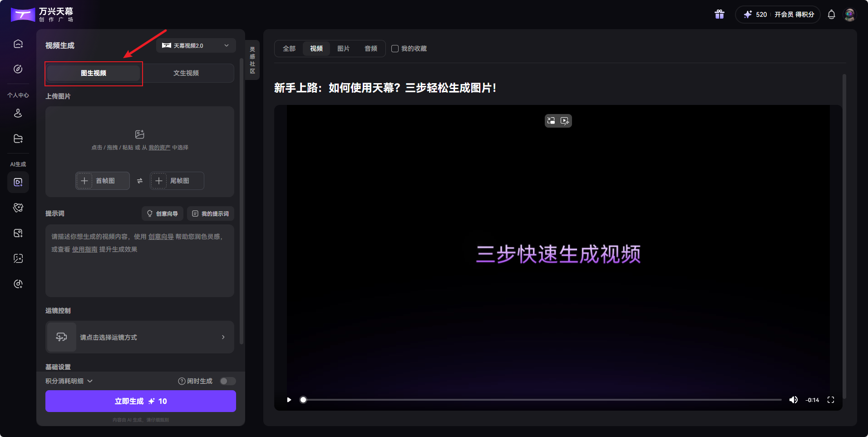Click the fullscreen icon on the video player
This screenshot has width=868, height=437.
(x=831, y=400)
